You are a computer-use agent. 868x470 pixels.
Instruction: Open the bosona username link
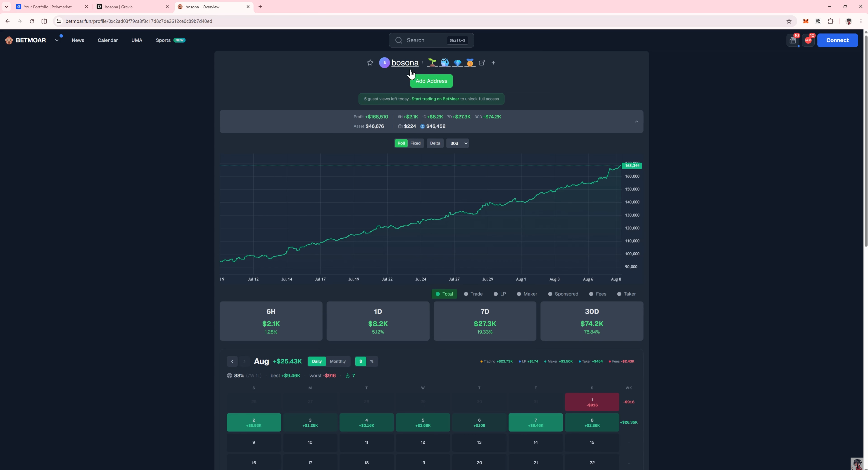point(405,63)
